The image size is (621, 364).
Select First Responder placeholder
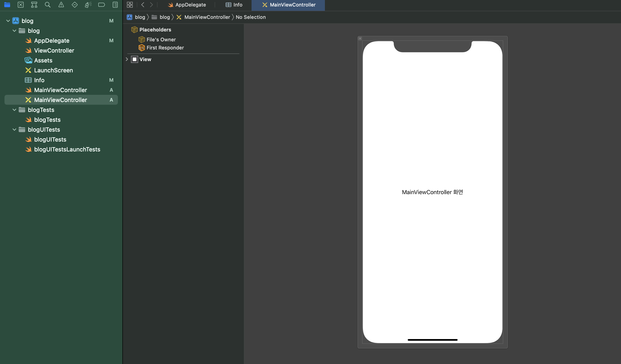point(165,48)
